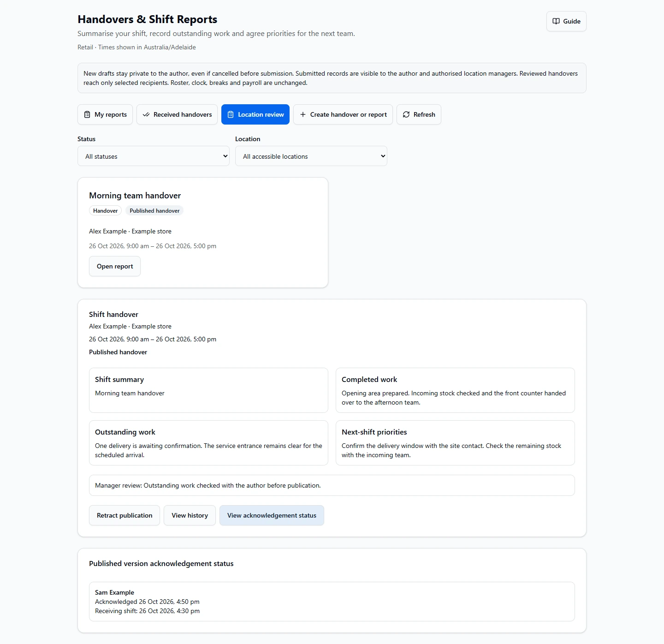
Task: Click the Morning team handover card title
Action: pyautogui.click(x=135, y=196)
